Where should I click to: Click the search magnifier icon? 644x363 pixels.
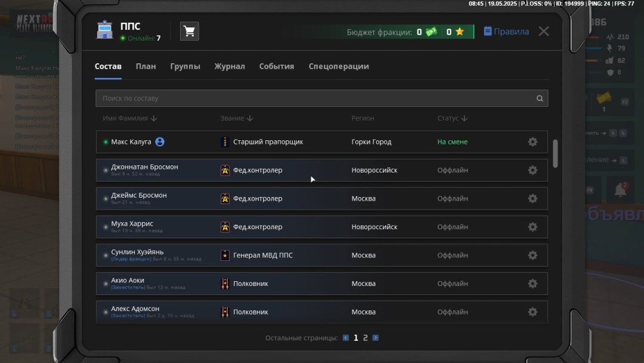(540, 99)
